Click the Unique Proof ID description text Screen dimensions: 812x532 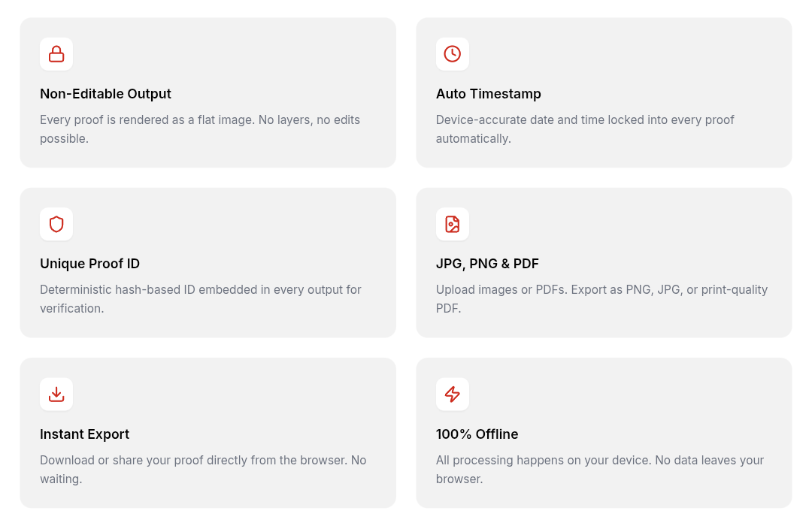pos(200,298)
